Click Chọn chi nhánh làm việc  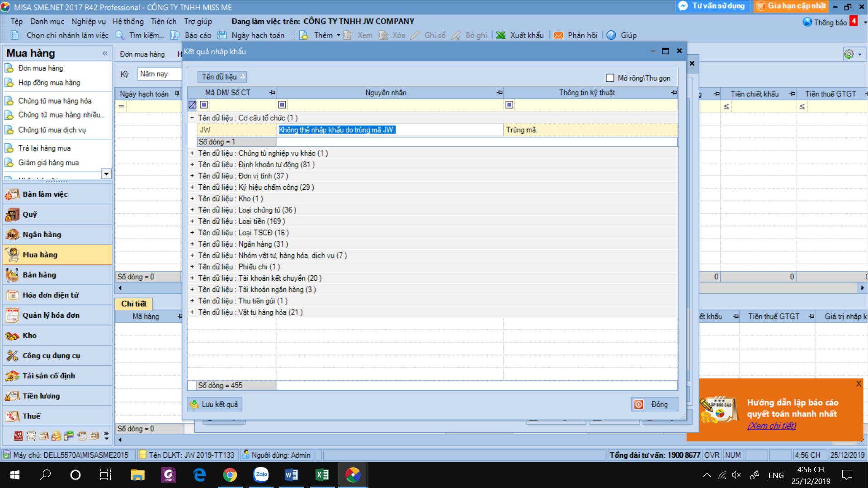point(67,35)
